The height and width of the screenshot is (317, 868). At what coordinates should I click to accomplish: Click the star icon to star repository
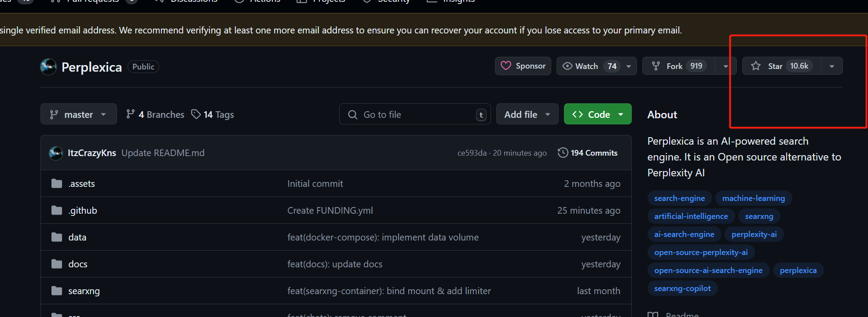756,66
